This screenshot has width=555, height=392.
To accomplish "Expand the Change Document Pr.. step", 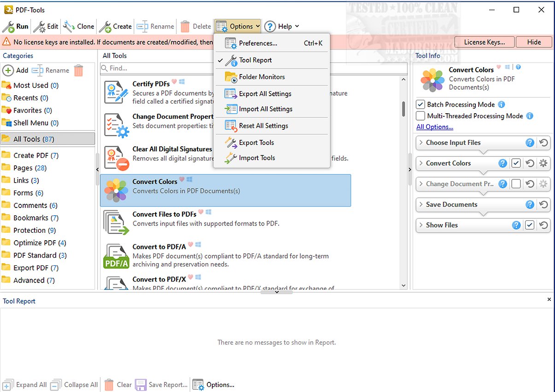I will click(x=421, y=184).
